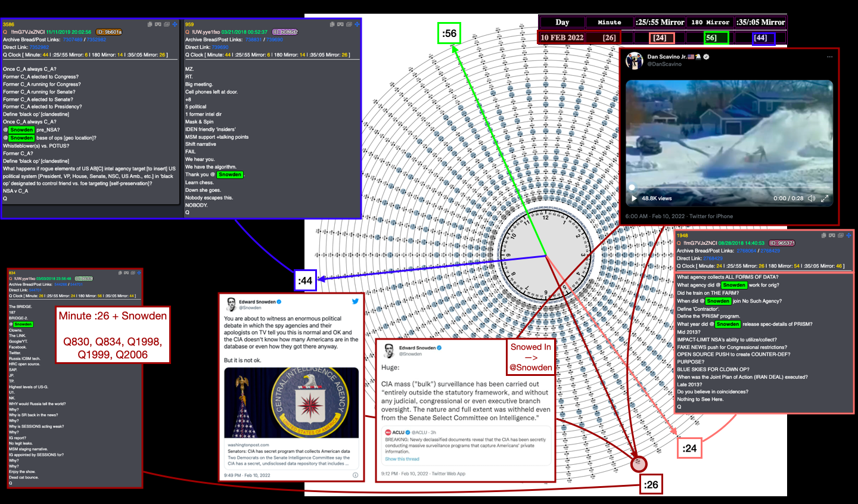Image resolution: width=858 pixels, height=504 pixels.
Task: Click the ID: 965371 badge in post 1948
Action: coord(781,243)
